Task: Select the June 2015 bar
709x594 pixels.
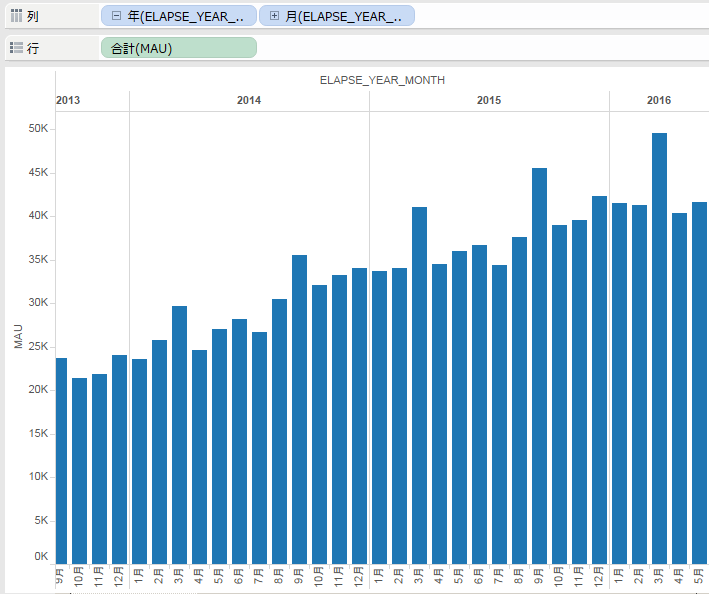Action: pos(479,405)
